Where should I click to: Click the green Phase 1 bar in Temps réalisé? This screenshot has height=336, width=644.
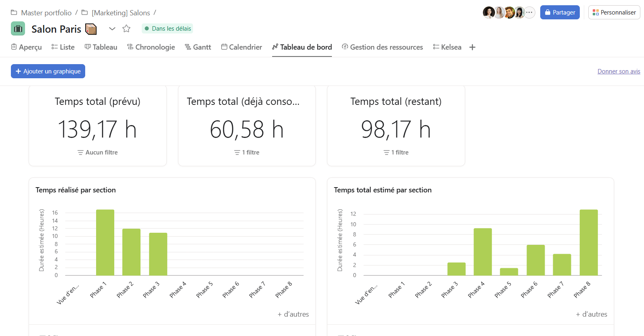coord(105,242)
